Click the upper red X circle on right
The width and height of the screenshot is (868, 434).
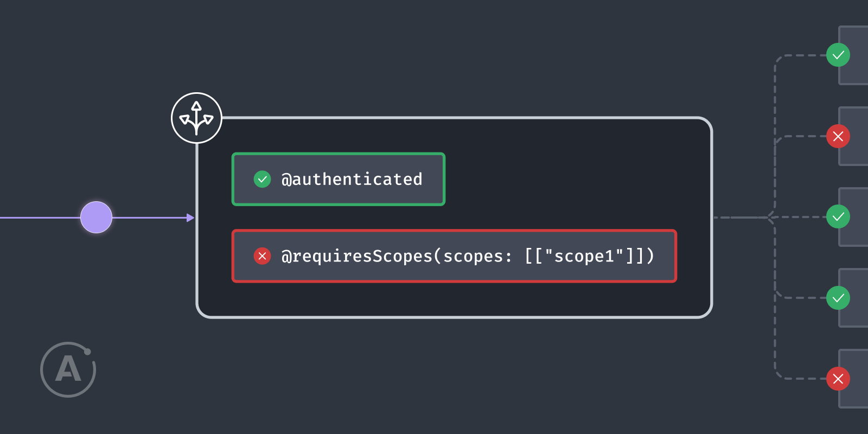[838, 136]
